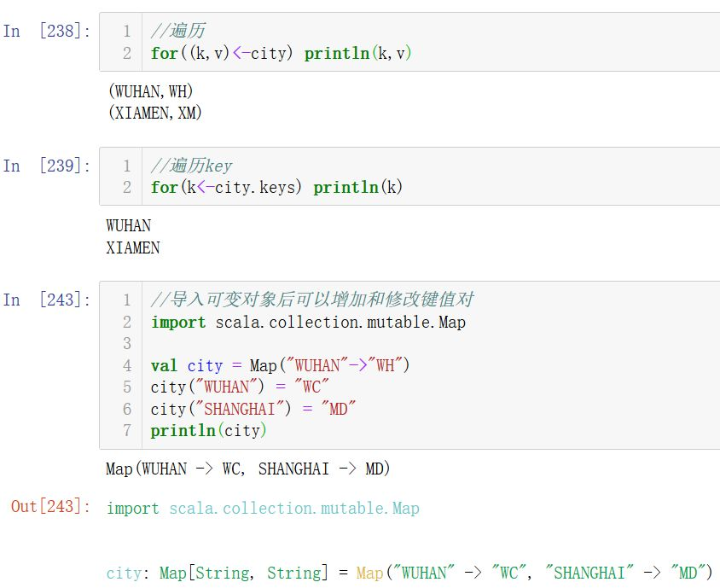Click the city("SHANGHAI") = "MD" line

pyautogui.click(x=253, y=409)
